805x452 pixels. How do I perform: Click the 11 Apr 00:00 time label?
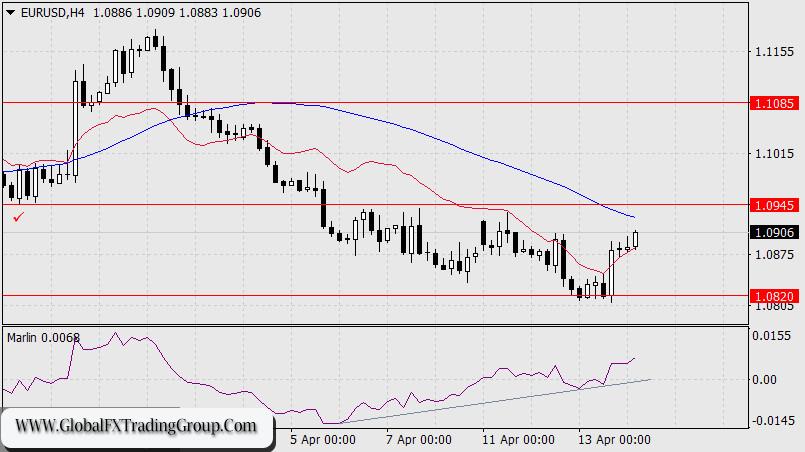click(518, 440)
